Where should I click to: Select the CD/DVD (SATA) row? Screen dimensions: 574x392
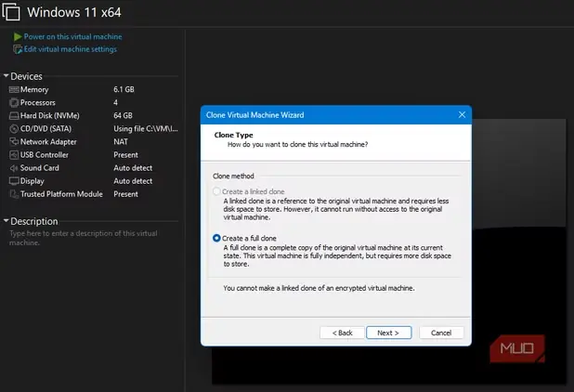(x=94, y=129)
